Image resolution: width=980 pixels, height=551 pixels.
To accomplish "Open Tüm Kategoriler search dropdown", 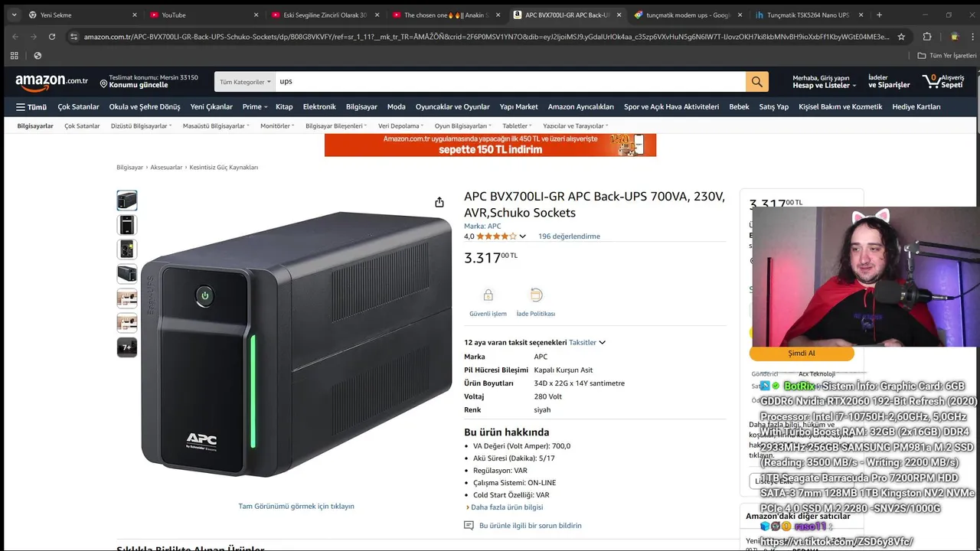I will 245,81.
